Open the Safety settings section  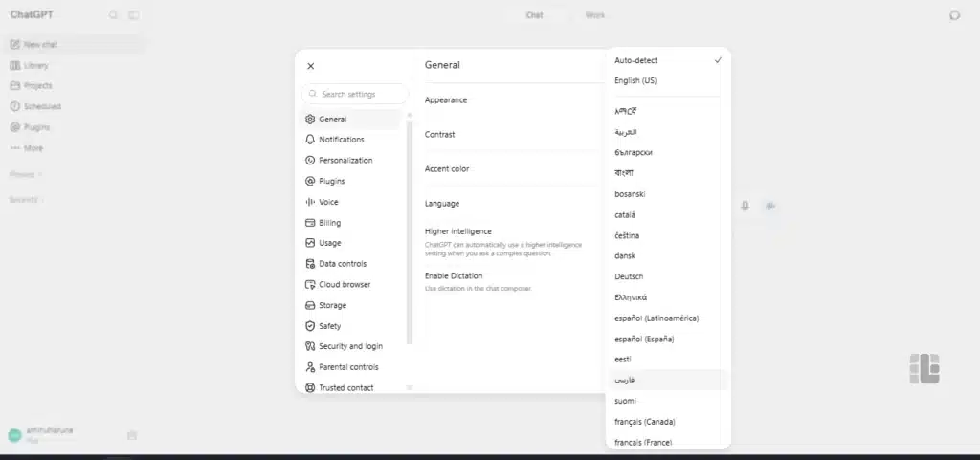tap(350, 326)
